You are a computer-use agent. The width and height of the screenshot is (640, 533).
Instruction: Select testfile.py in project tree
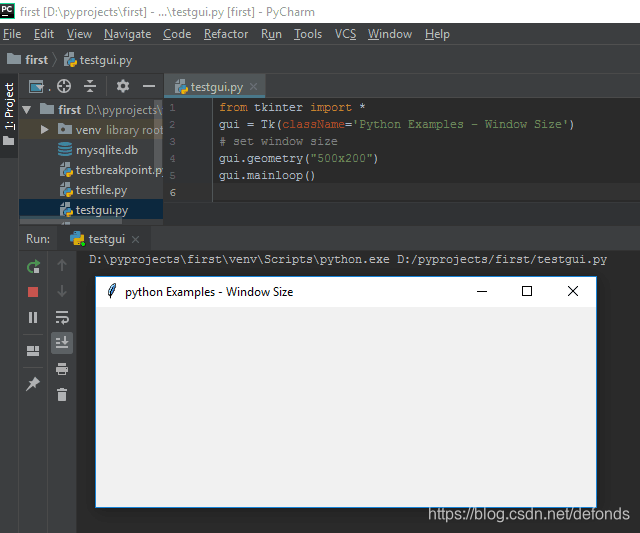pos(91,190)
